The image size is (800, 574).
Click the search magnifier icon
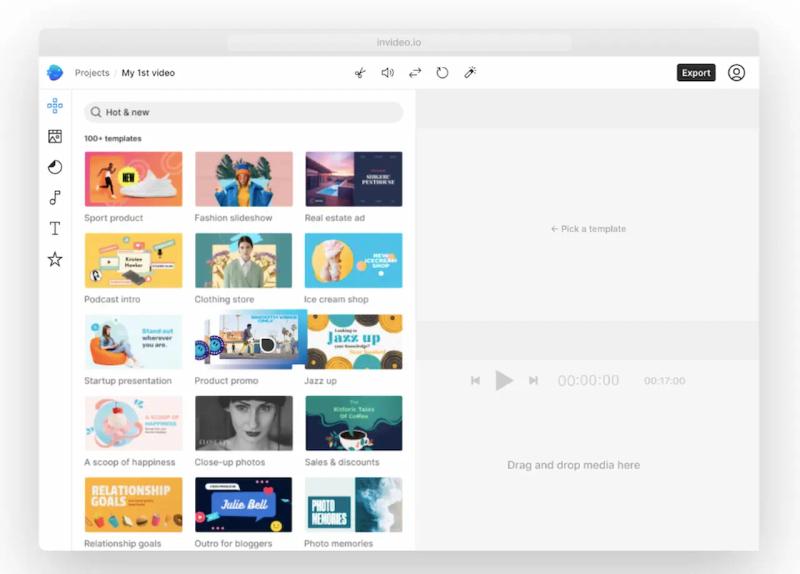(x=95, y=112)
